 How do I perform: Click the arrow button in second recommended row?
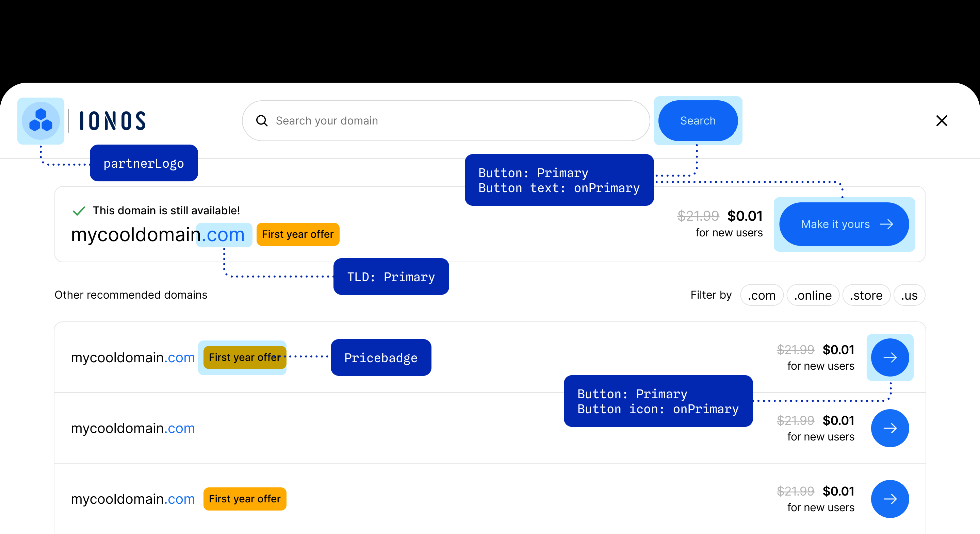click(x=889, y=428)
